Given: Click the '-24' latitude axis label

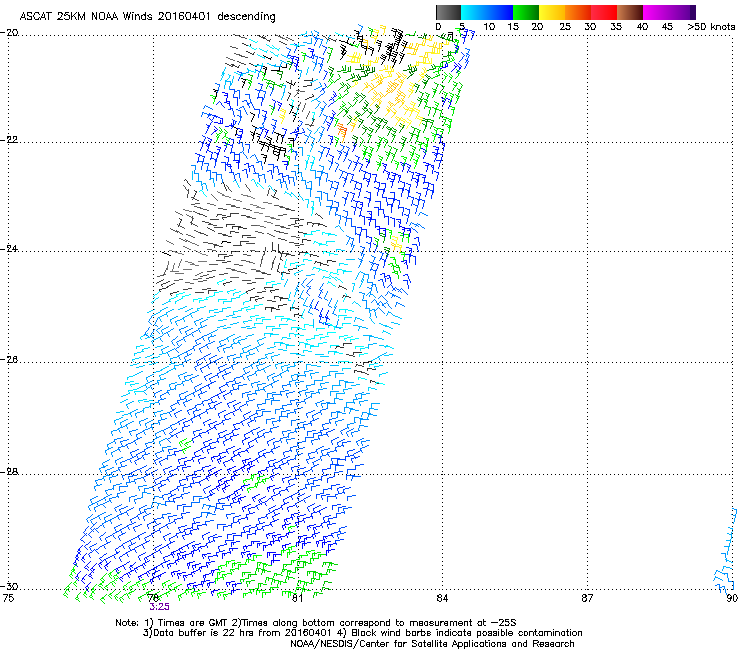Looking at the screenshot, I should pos(9,248).
